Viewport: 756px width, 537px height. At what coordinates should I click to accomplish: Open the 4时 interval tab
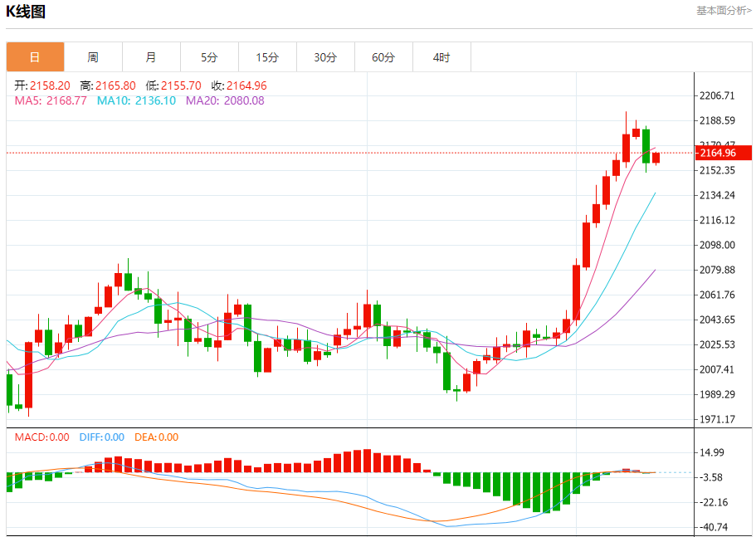(x=441, y=57)
